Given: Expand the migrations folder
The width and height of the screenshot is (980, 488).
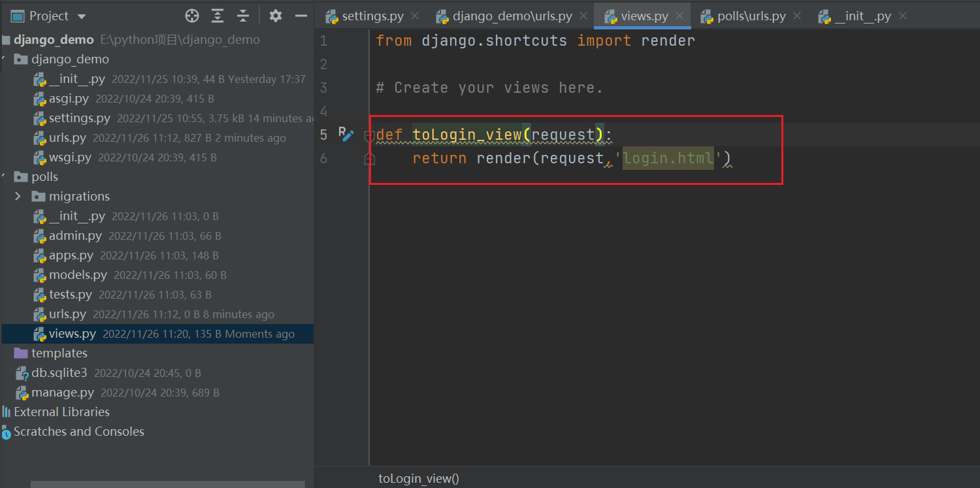Looking at the screenshot, I should click(18, 197).
